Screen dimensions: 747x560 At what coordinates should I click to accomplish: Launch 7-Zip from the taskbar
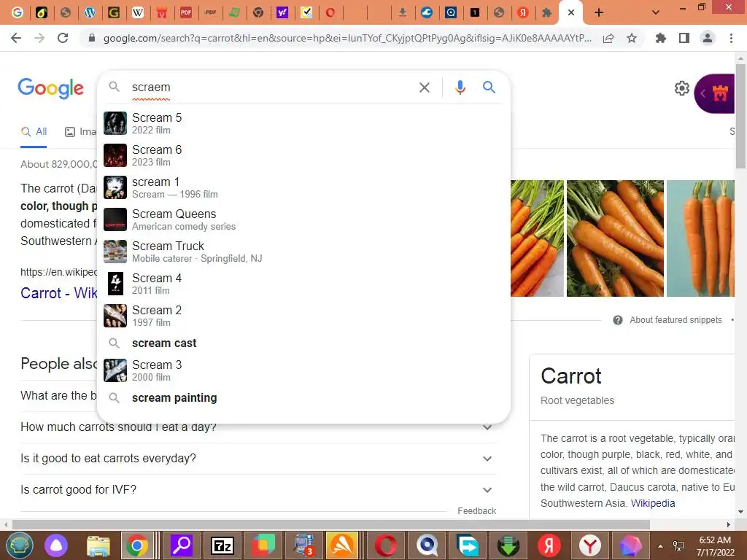pyautogui.click(x=222, y=545)
